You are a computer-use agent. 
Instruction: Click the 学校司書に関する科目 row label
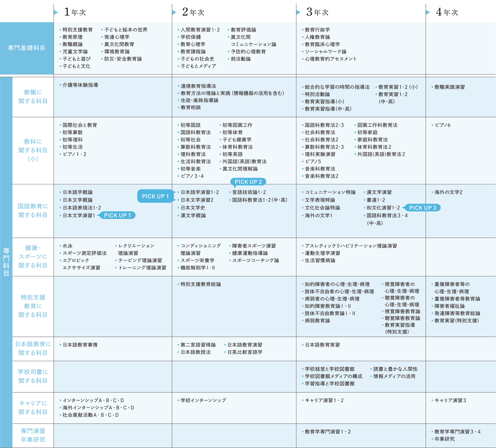[33, 376]
